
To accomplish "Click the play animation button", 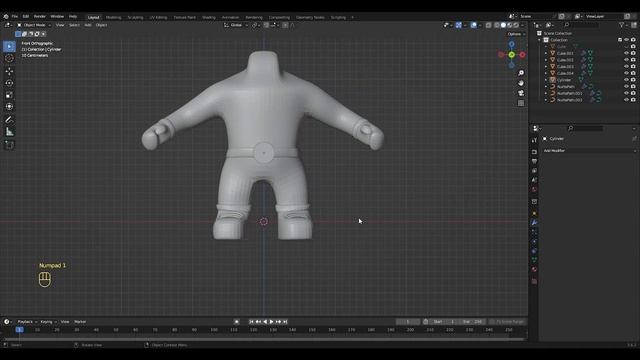I will pyautogui.click(x=271, y=322).
